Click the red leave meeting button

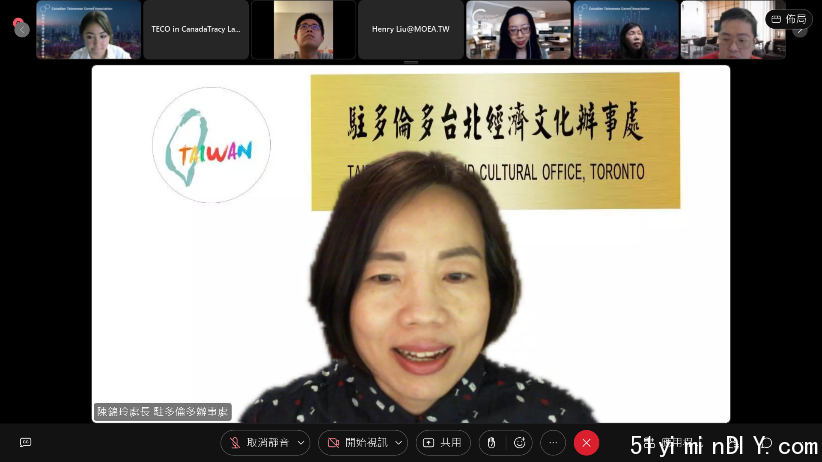point(586,443)
